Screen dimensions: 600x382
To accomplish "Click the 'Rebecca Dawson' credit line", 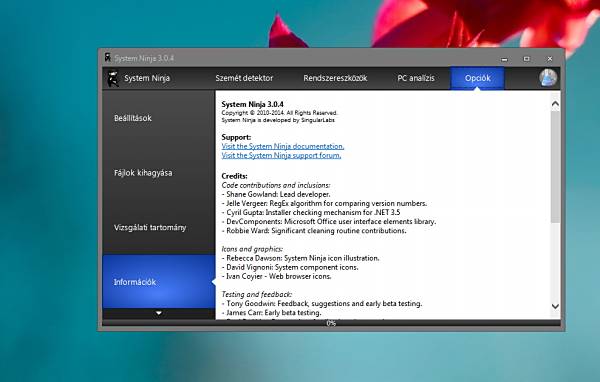I will pos(300,258).
